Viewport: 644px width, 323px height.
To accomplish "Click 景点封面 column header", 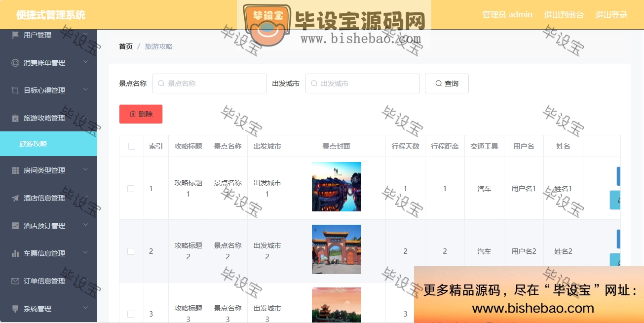I will pos(337,146).
